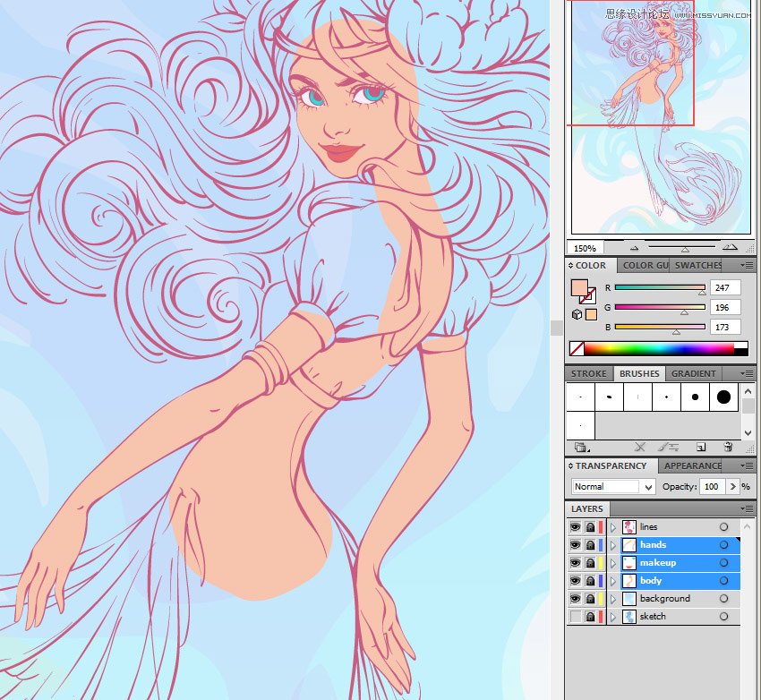The height and width of the screenshot is (700, 761).
Task: Switch to the Gradient tab
Action: [x=694, y=373]
